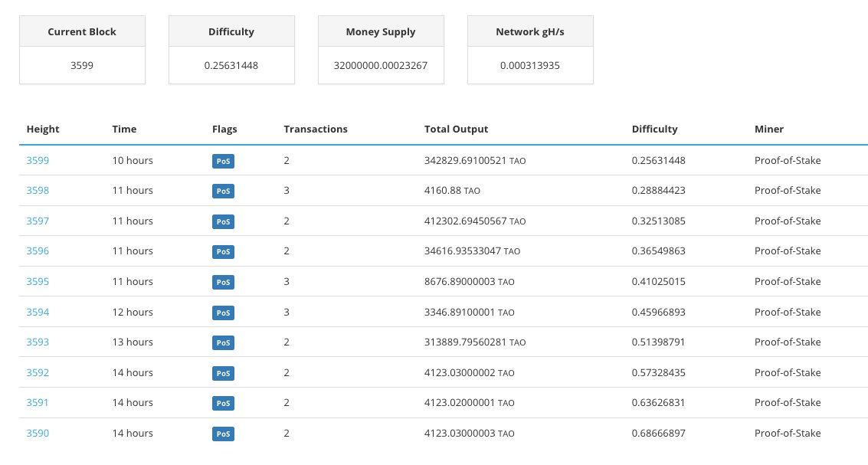Open block 3596 link

[x=38, y=251]
